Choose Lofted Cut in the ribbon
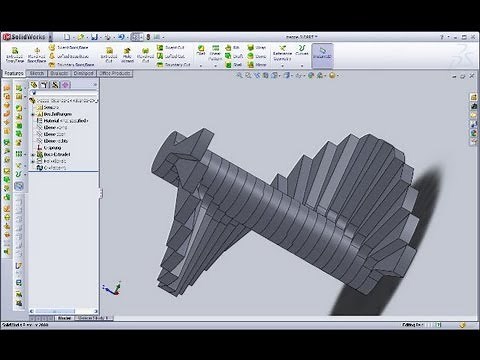 point(171,56)
